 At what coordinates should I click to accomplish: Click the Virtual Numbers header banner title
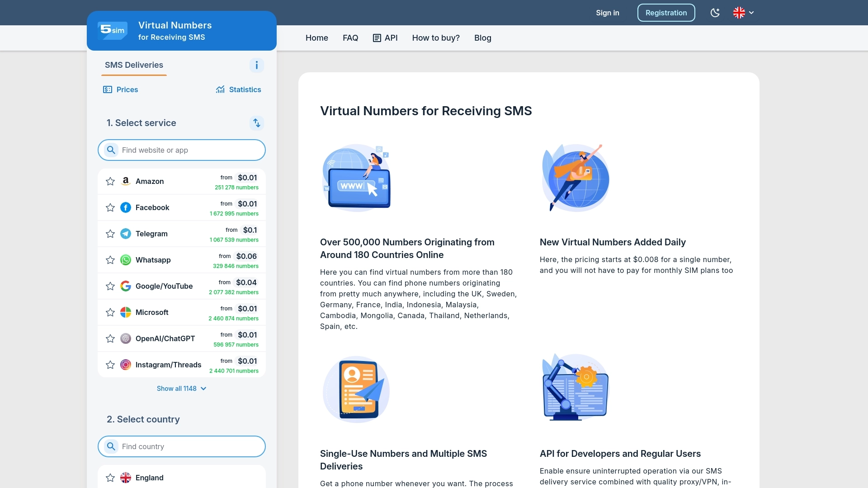(175, 25)
